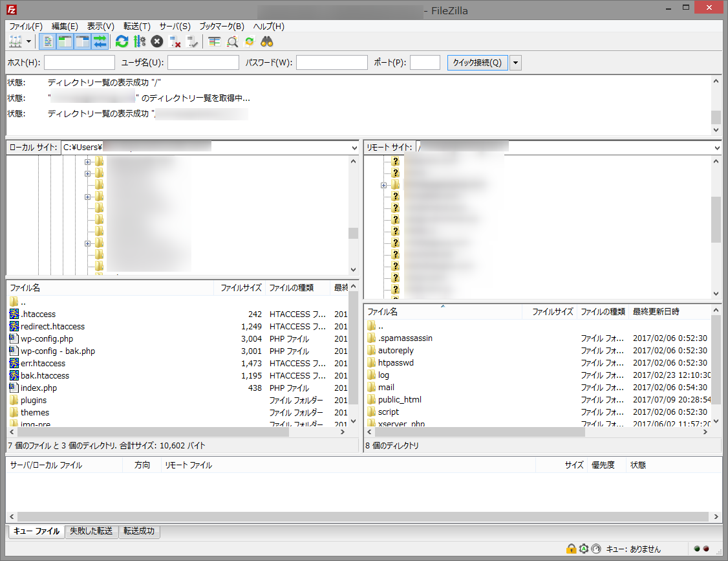Screen dimensions: 728x561
Task: Sort local list by ファイルサイズ header
Action: pos(241,288)
